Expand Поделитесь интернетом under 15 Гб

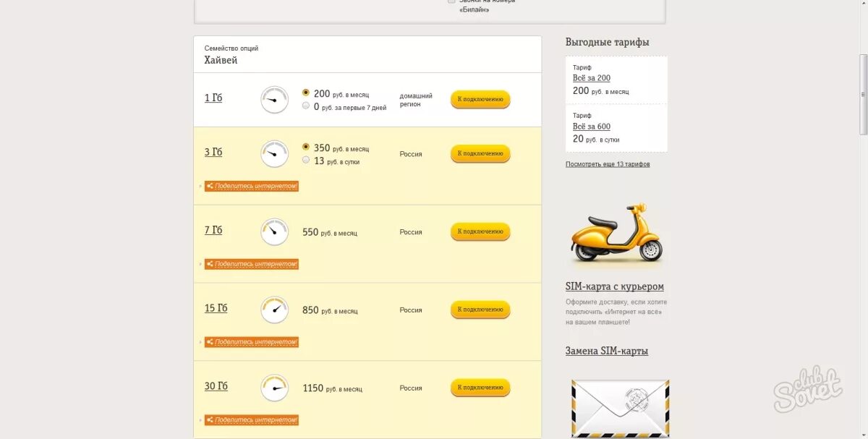(x=252, y=341)
